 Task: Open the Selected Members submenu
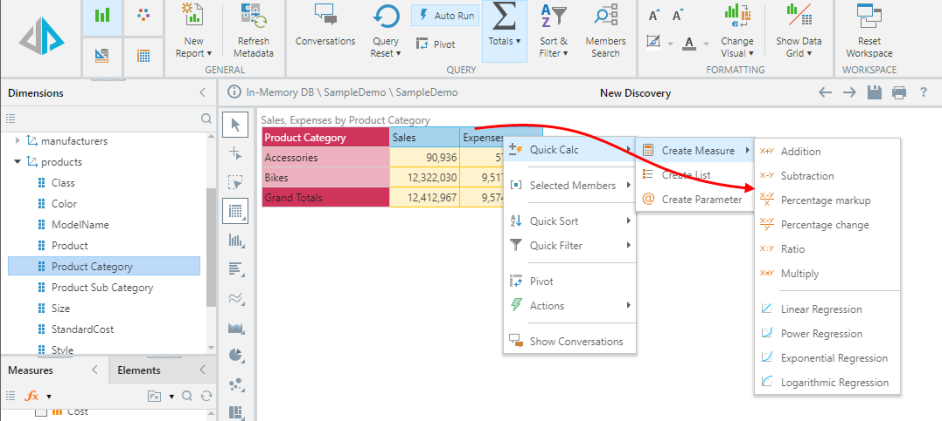(570, 186)
